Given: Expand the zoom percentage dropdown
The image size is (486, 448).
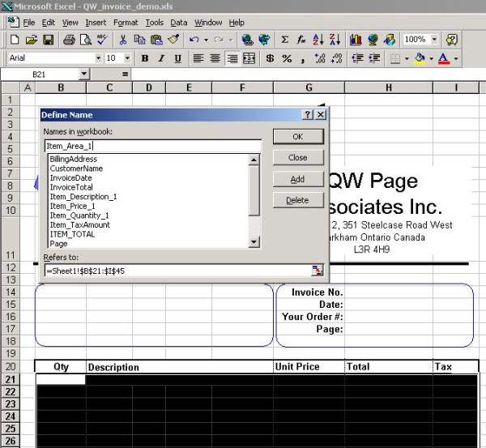Looking at the screenshot, I should click(434, 39).
